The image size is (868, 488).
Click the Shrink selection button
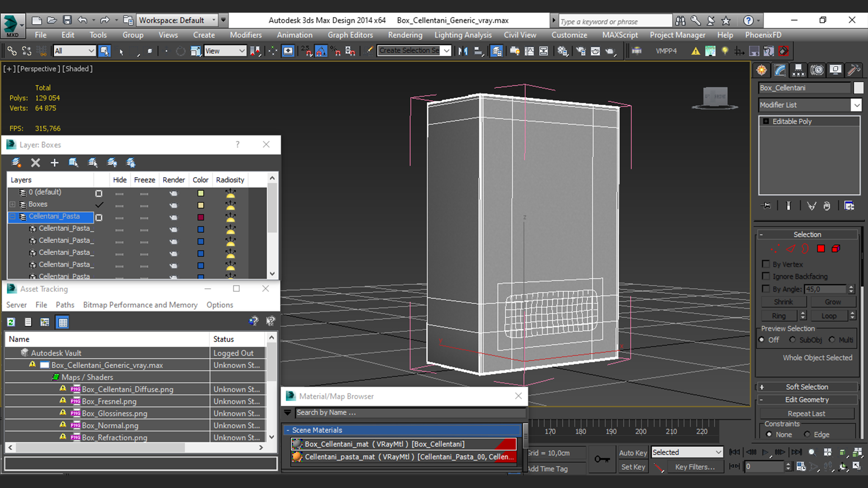(x=783, y=302)
